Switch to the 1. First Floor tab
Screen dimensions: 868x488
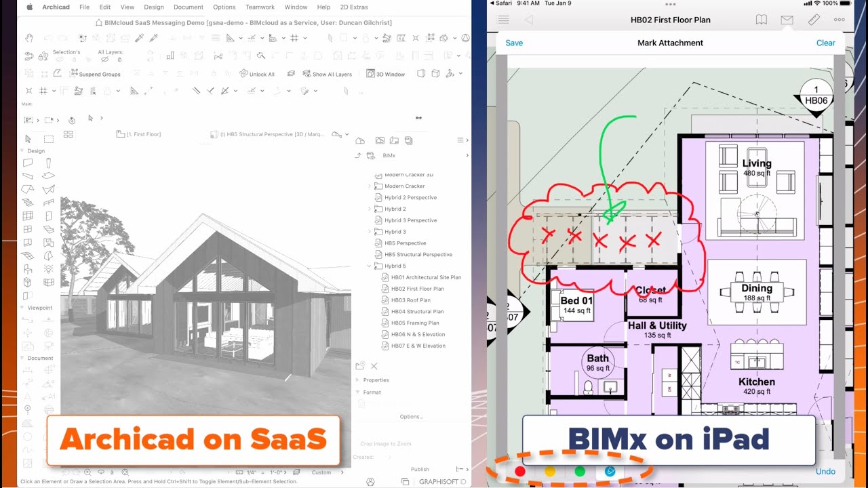[139, 134]
